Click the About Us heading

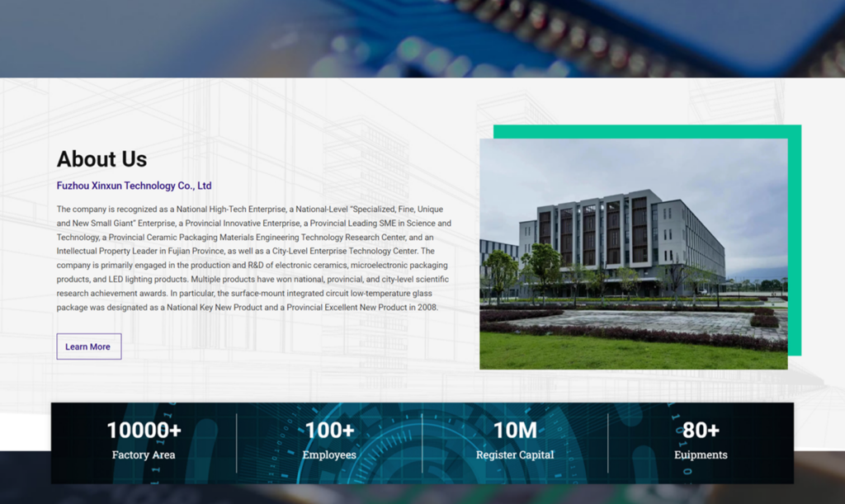click(101, 159)
